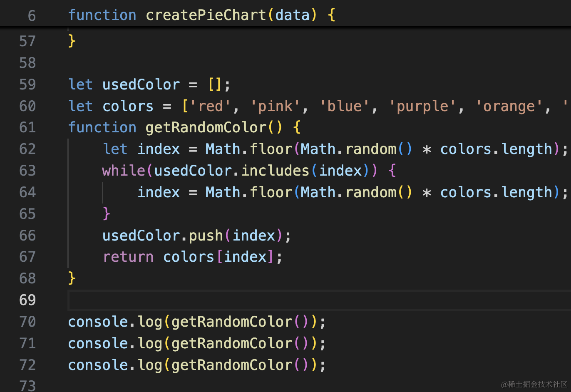Screen dimensions: 571x392
Task: Click 'index' assignment on line 64
Action: pyautogui.click(x=159, y=192)
